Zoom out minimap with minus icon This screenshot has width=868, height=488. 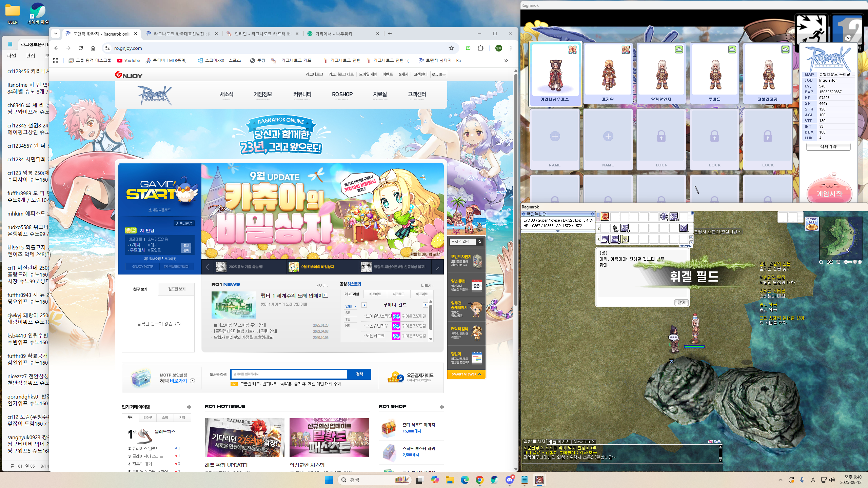click(x=850, y=262)
